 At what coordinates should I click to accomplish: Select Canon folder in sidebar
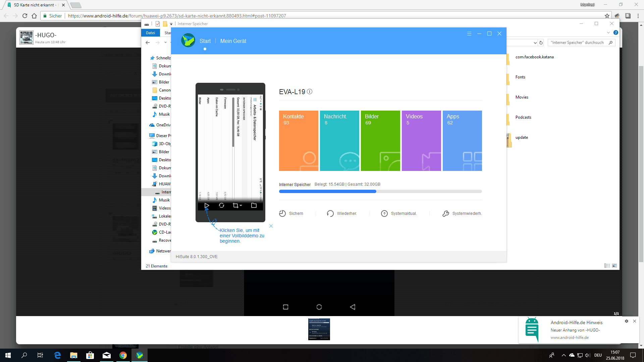[x=161, y=90]
